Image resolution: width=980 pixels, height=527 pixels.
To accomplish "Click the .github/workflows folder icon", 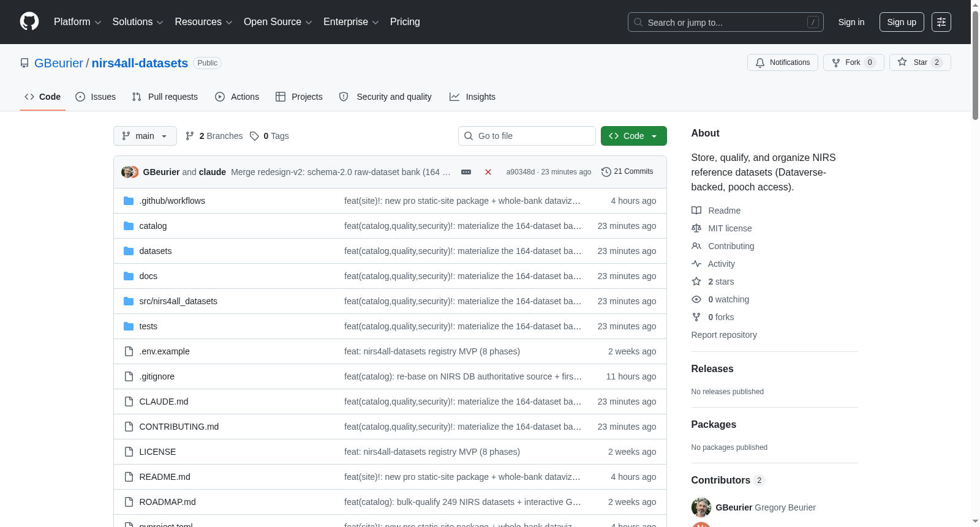I will (129, 201).
